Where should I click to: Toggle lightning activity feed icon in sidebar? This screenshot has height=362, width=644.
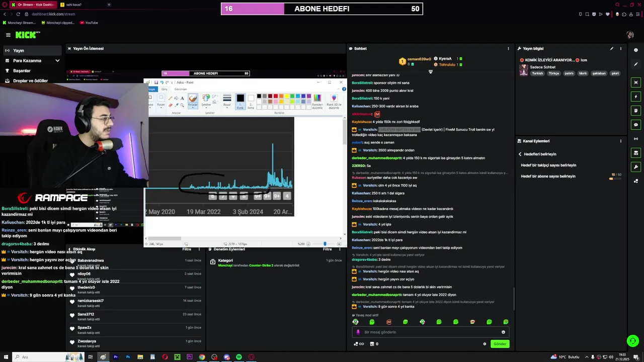click(636, 97)
